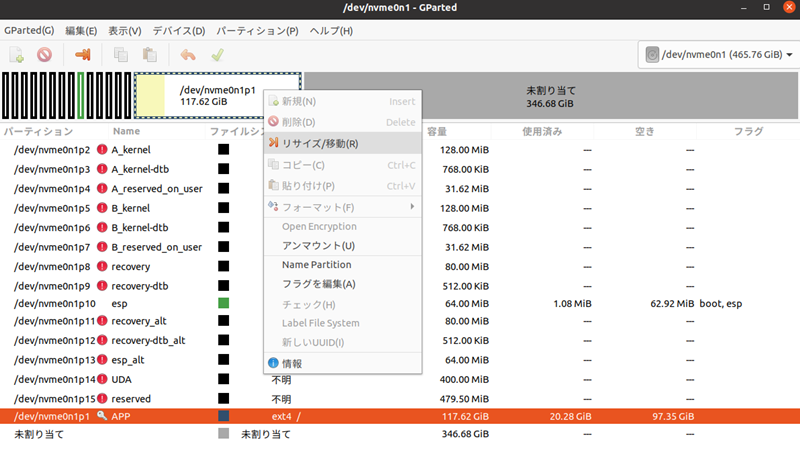
Task: Open the /dev/nvme0n1 device selector dropdown
Action: click(x=719, y=55)
